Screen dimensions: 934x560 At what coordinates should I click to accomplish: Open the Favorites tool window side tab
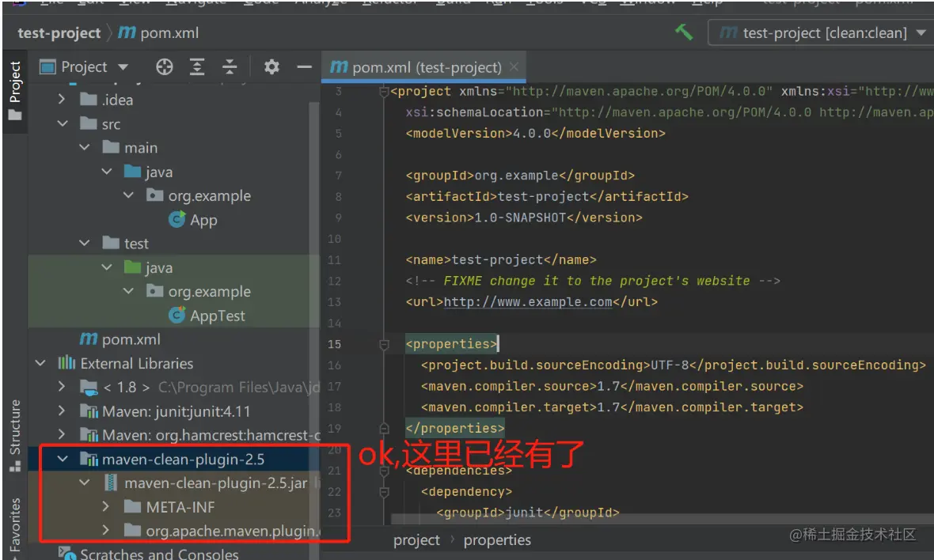[15, 527]
